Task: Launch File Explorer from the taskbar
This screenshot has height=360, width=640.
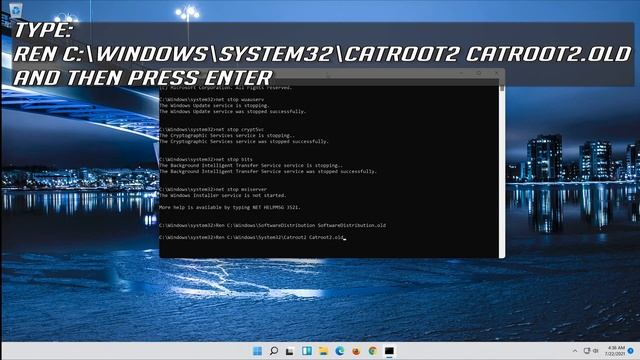Action: pos(323,351)
